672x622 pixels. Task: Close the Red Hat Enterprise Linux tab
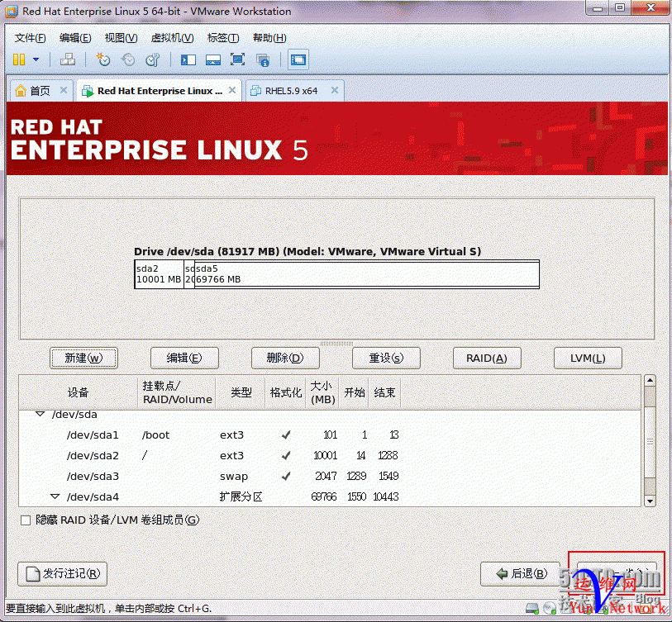tap(232, 90)
